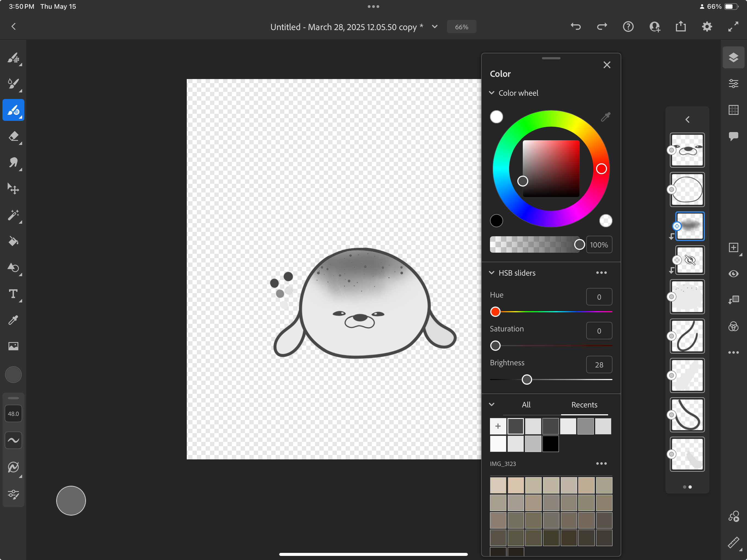Pick the Eyedropper tool in left toolbar
Image resolution: width=747 pixels, height=560 pixels.
coord(13,320)
